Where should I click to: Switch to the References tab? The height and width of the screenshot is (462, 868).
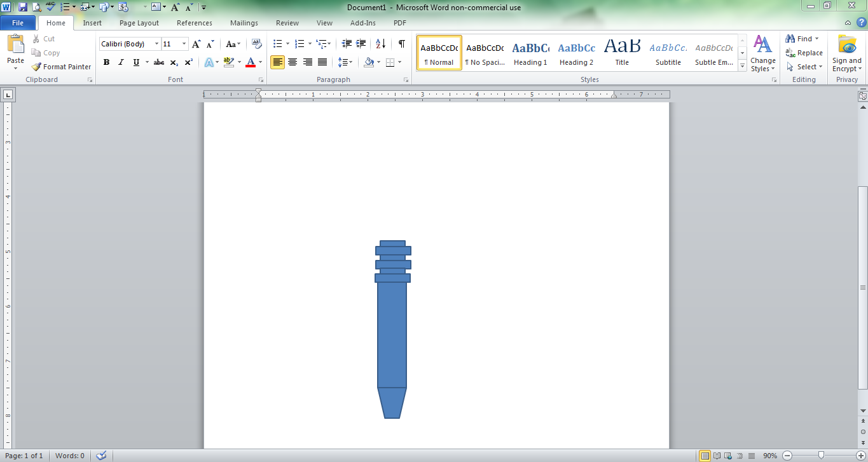[195, 23]
